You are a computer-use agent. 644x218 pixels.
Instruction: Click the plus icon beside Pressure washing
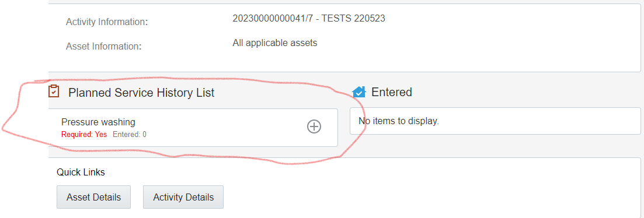point(314,127)
